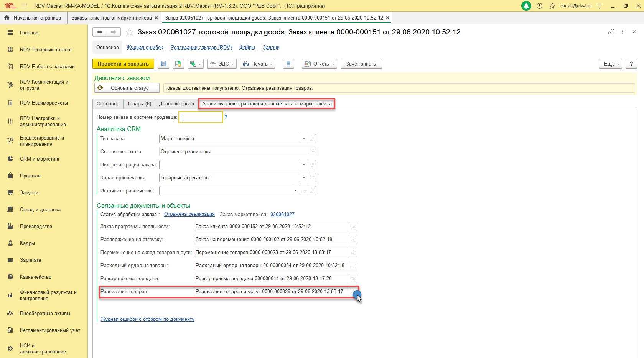Open 'Расходный ордер на товары' document icon
Screen dimensions: 644x358
coord(353,266)
